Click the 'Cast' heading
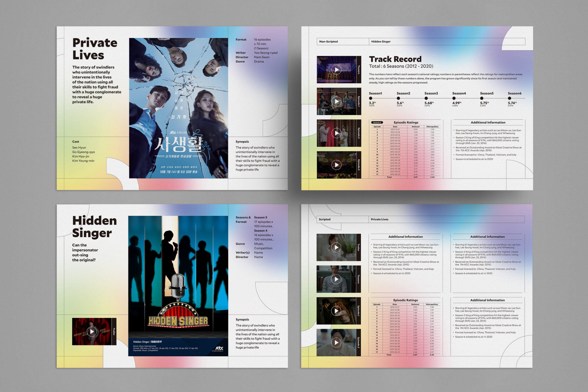 (x=76, y=141)
